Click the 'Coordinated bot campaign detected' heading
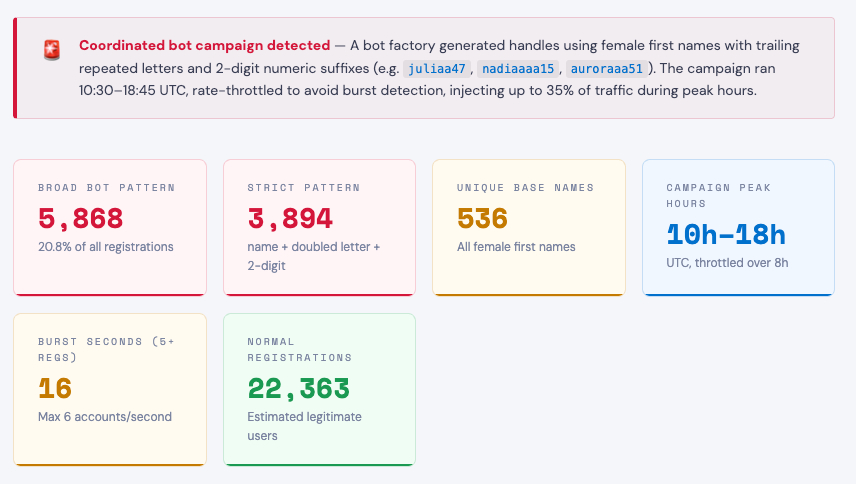The width and height of the screenshot is (856, 484). click(x=204, y=45)
